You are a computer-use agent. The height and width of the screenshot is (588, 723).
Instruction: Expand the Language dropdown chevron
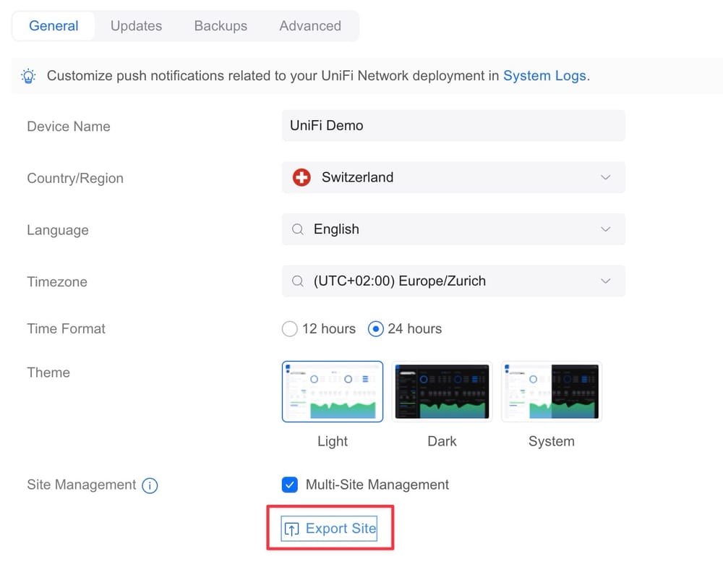point(605,229)
